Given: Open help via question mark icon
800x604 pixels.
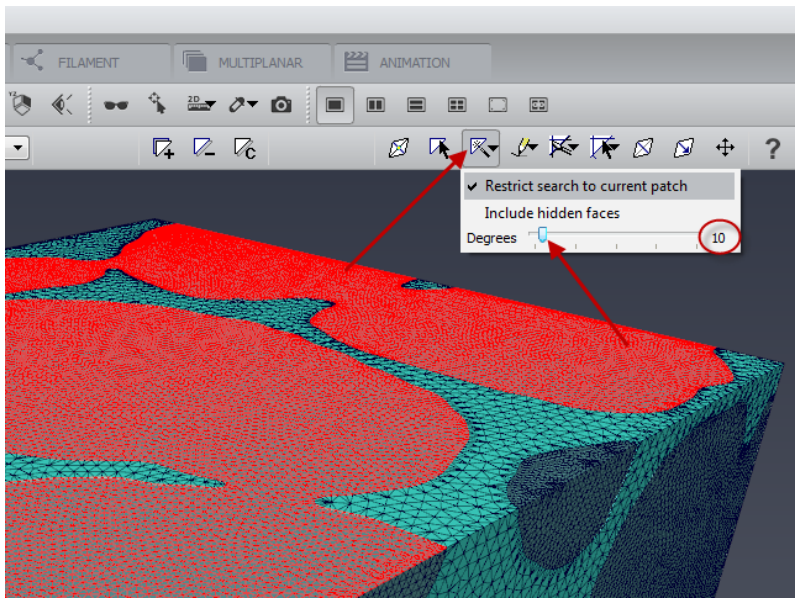Looking at the screenshot, I should [x=772, y=149].
